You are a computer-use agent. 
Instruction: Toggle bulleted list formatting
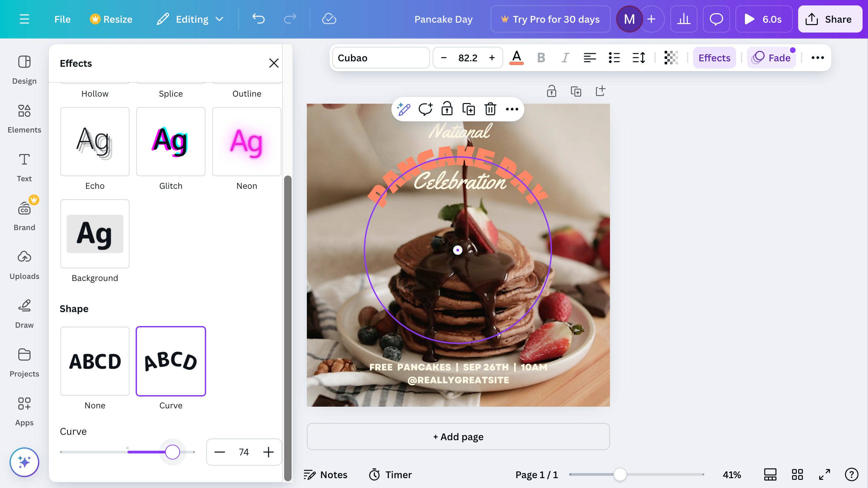pyautogui.click(x=614, y=58)
